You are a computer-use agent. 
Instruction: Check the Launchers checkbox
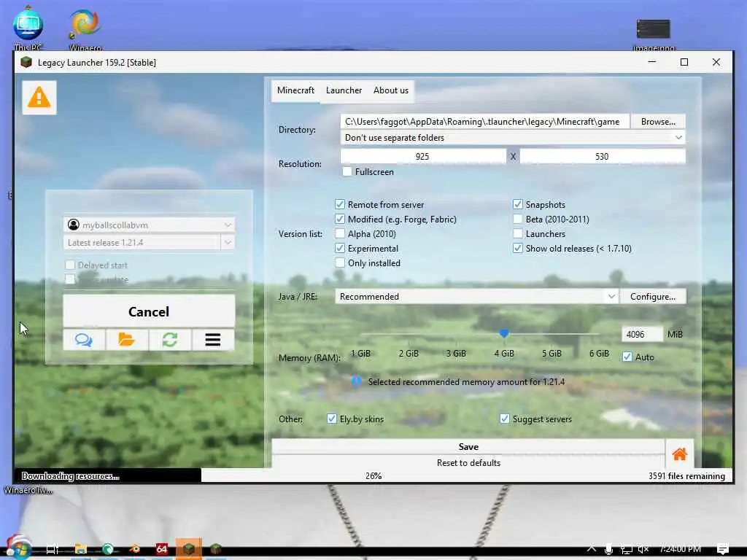coord(518,234)
